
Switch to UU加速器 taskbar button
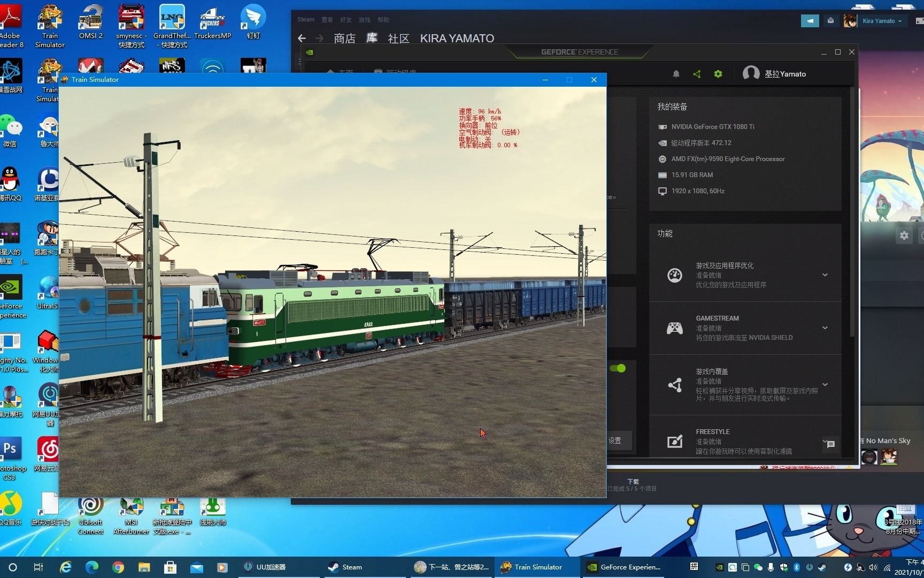(x=278, y=567)
